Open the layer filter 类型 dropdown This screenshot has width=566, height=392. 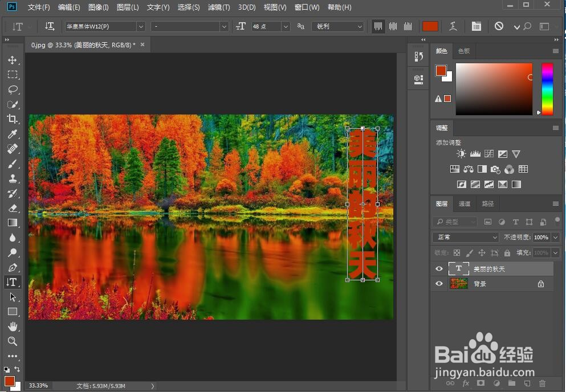pyautogui.click(x=455, y=222)
